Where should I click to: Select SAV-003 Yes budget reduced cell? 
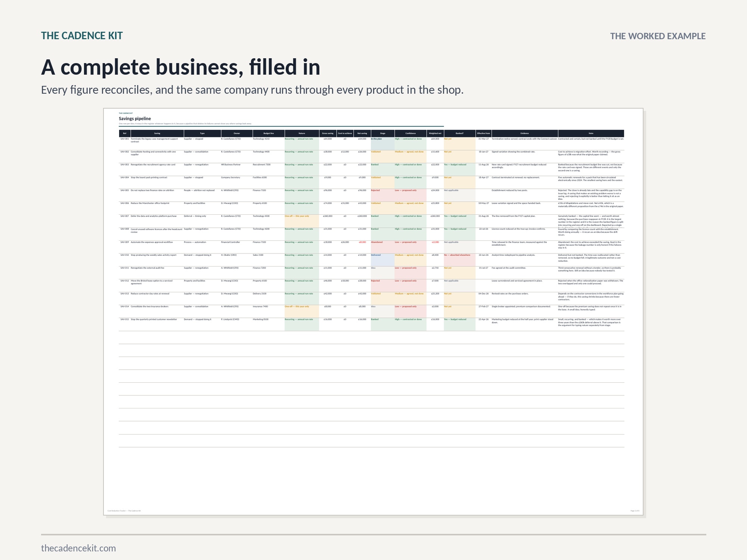click(x=459, y=169)
